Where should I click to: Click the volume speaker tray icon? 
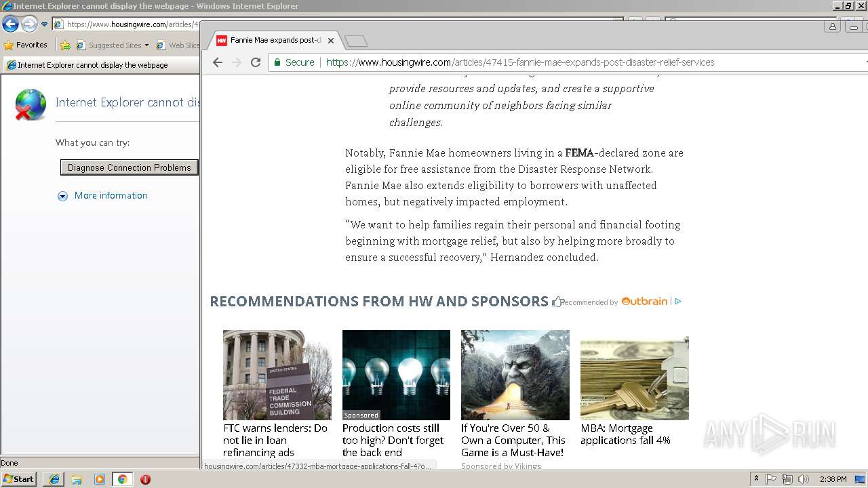(x=804, y=479)
